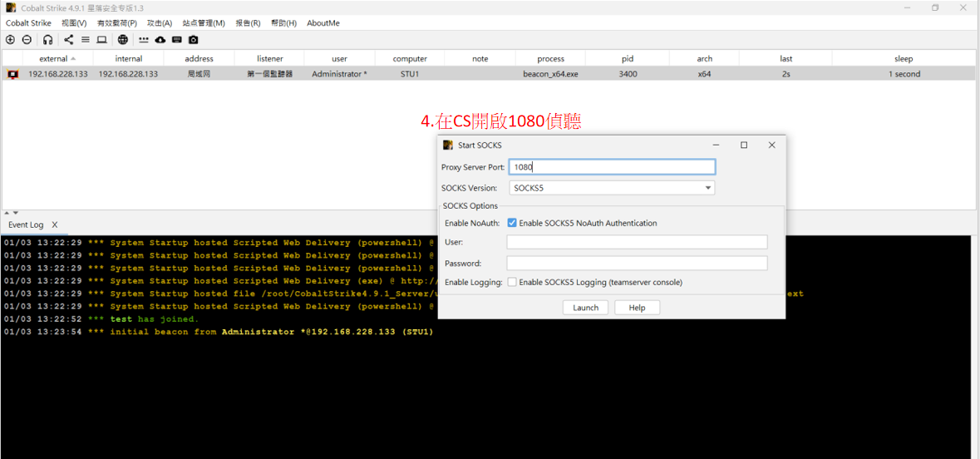
Task: Click the 'test has joined.' log line
Action: [x=101, y=319]
